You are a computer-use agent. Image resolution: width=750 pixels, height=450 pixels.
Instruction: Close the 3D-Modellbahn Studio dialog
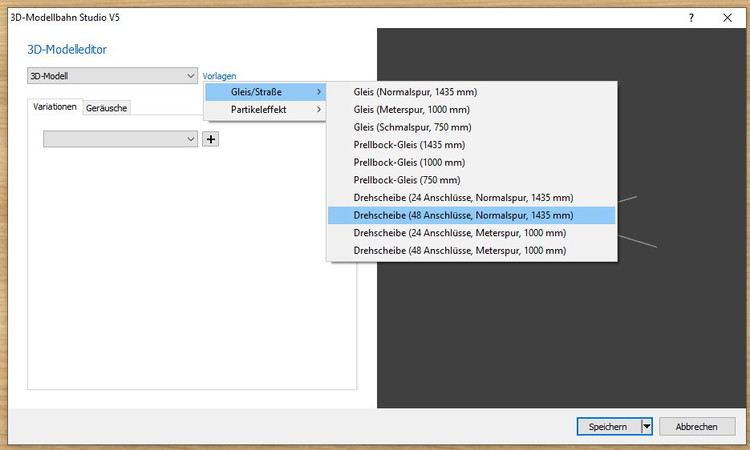point(728,18)
